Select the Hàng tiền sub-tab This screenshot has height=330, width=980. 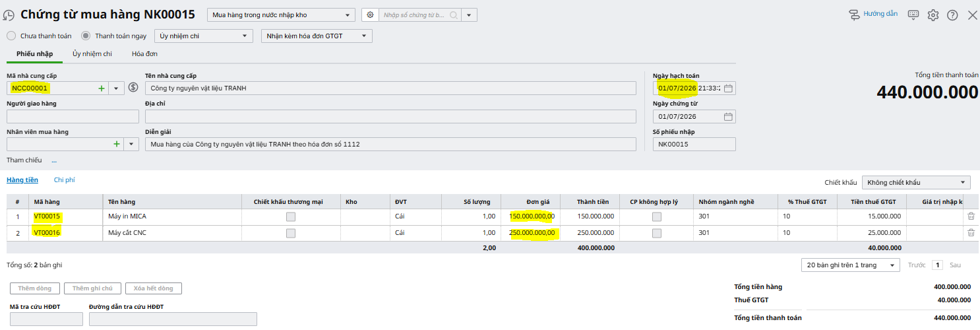(22, 180)
